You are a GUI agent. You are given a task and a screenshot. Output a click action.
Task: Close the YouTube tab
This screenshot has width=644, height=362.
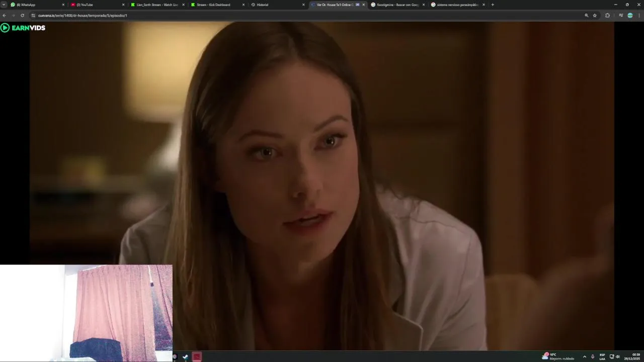tap(123, 5)
